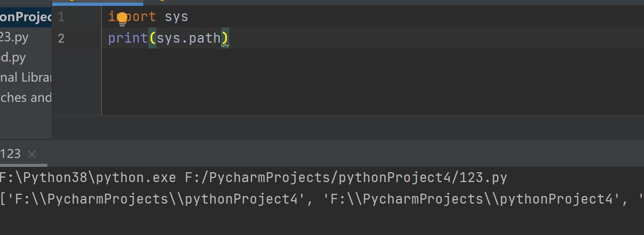The height and width of the screenshot is (235, 644).
Task: Open the 23.py file in project tree
Action: [14, 37]
